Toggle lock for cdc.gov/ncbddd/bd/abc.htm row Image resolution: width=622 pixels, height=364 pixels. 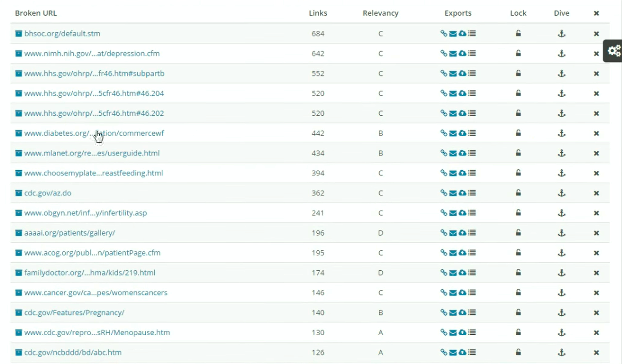click(x=518, y=352)
